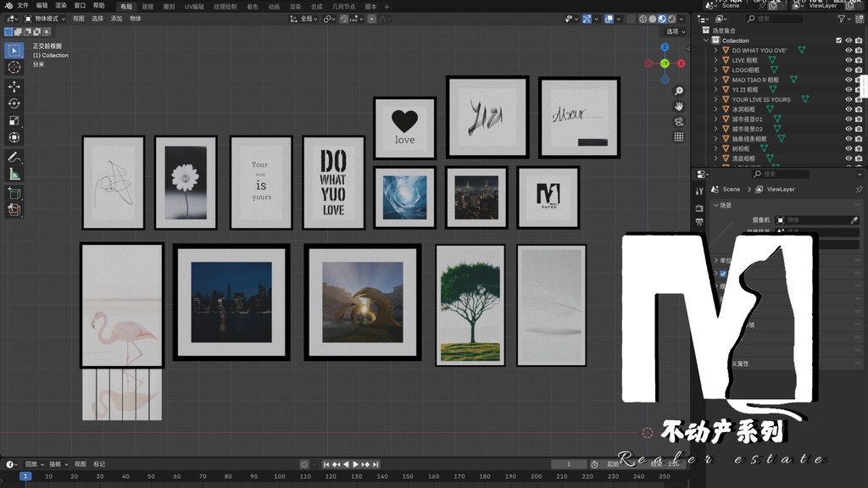The image size is (868, 488).
Task: Switch to wireframe shading mode
Action: pos(643,19)
